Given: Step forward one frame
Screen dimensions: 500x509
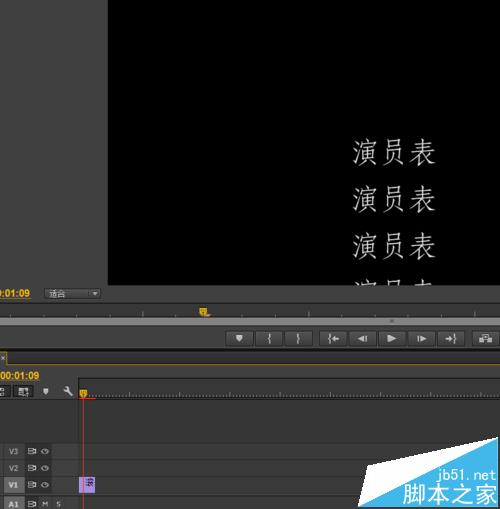Looking at the screenshot, I should point(421,339).
